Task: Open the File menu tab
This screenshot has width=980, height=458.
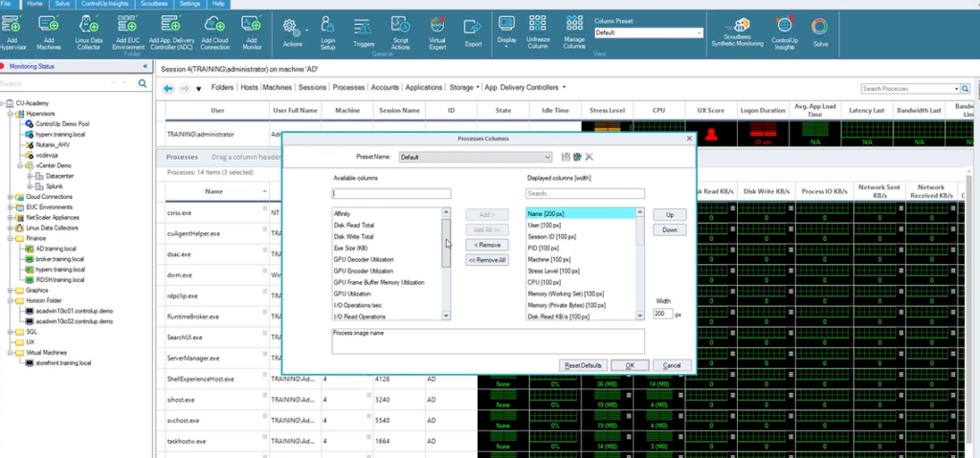Action: (6, 4)
